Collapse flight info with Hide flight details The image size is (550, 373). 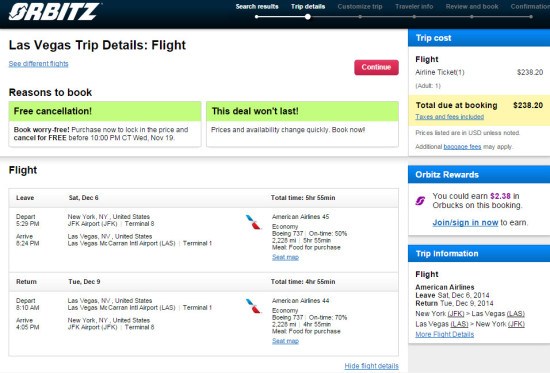click(x=371, y=366)
